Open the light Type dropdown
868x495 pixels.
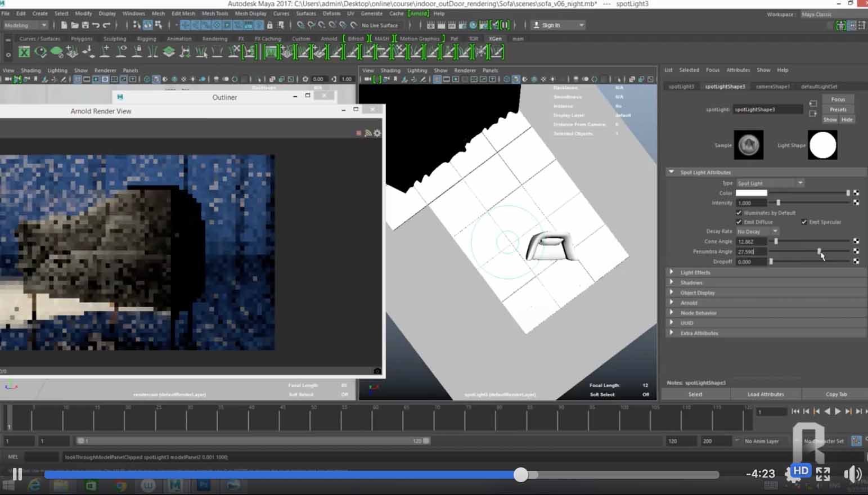(x=770, y=183)
